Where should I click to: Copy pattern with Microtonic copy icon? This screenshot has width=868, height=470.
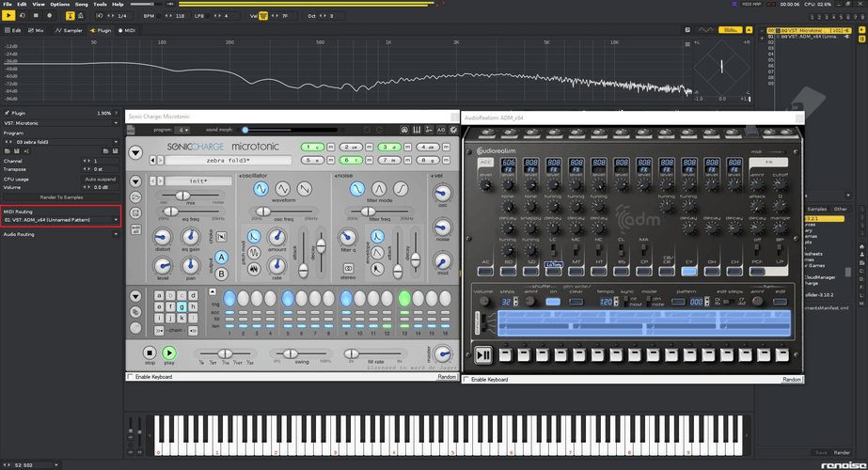coord(135,312)
